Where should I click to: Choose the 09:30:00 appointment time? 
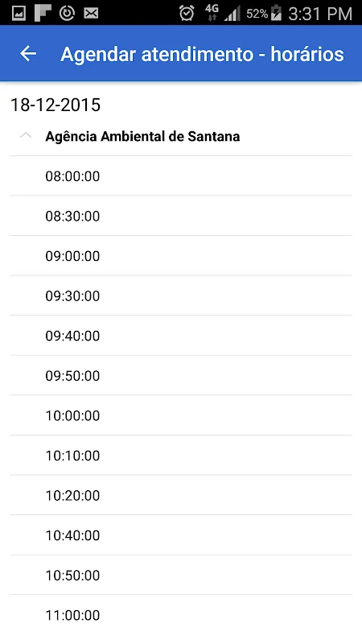tap(181, 295)
